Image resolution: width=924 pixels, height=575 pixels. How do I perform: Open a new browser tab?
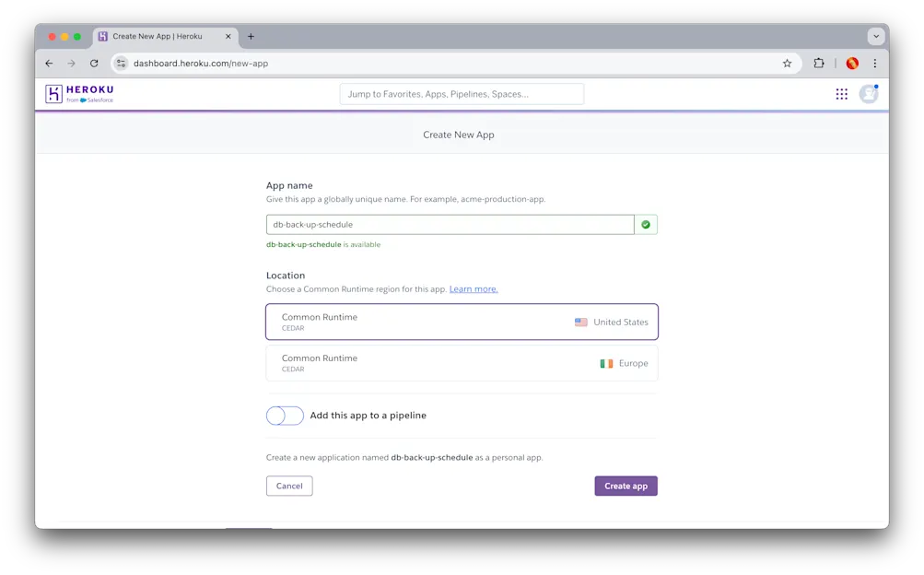pos(251,37)
